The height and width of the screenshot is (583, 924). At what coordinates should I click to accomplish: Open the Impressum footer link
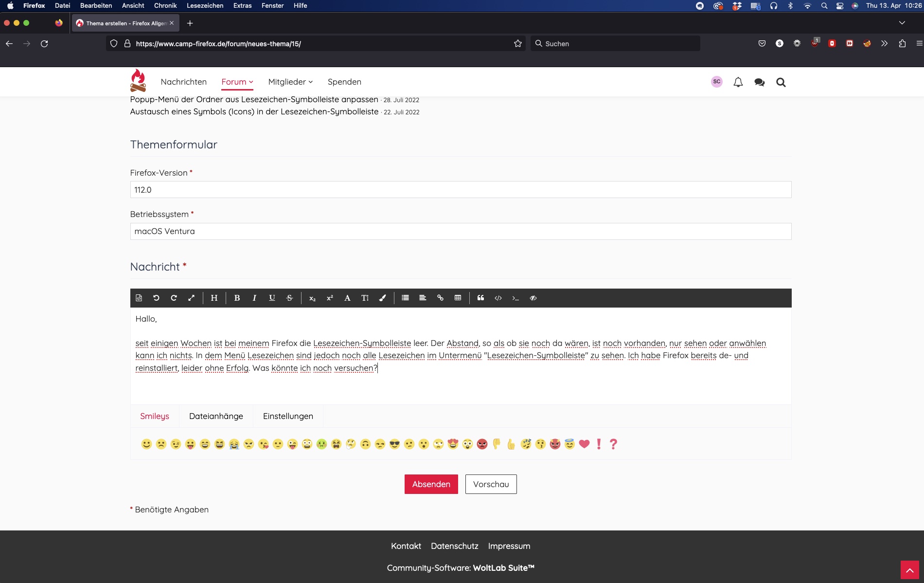coord(509,546)
